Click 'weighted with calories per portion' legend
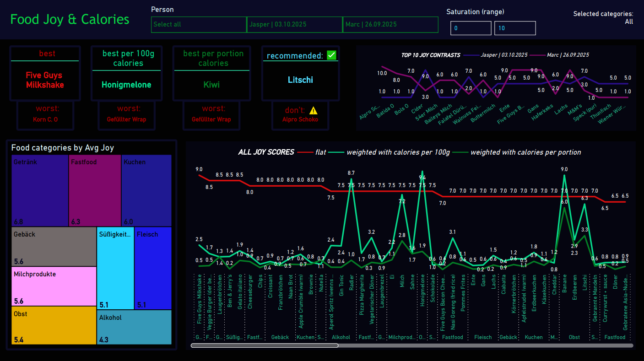 point(525,152)
